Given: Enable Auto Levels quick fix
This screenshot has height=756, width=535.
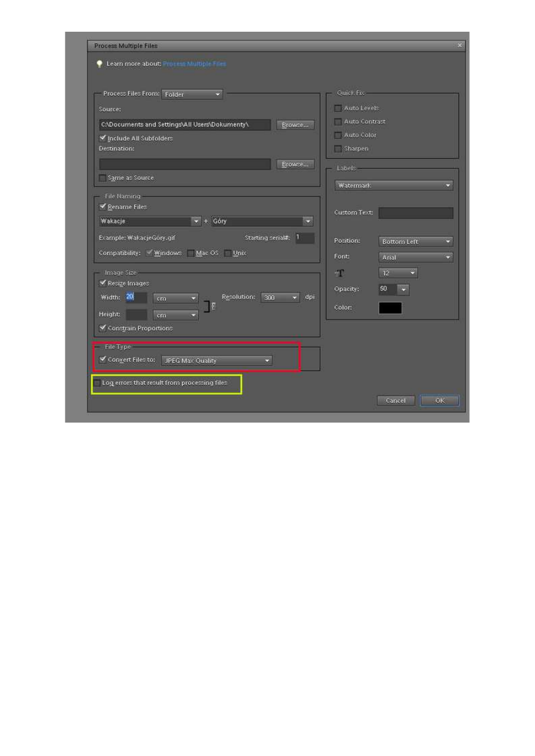Looking at the screenshot, I should (x=338, y=108).
